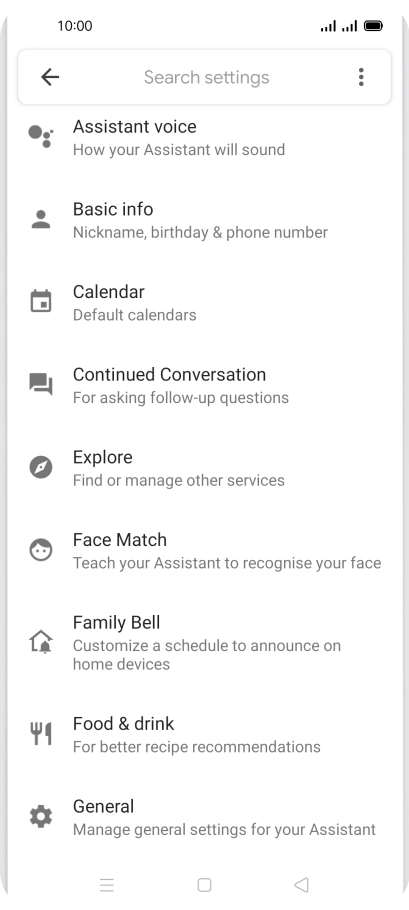Open Assistant voice settings
Viewport: 409px width, 910px height.
(x=204, y=138)
